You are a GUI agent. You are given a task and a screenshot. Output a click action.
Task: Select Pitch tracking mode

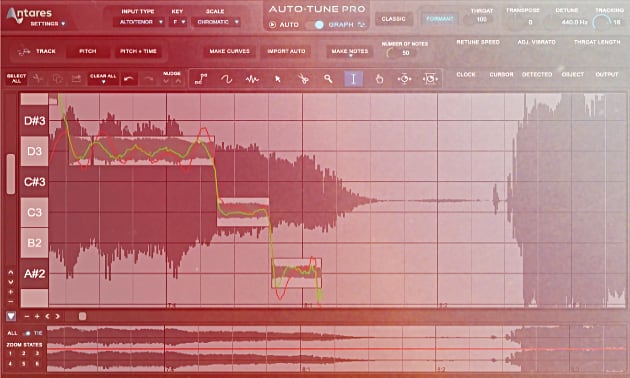88,51
